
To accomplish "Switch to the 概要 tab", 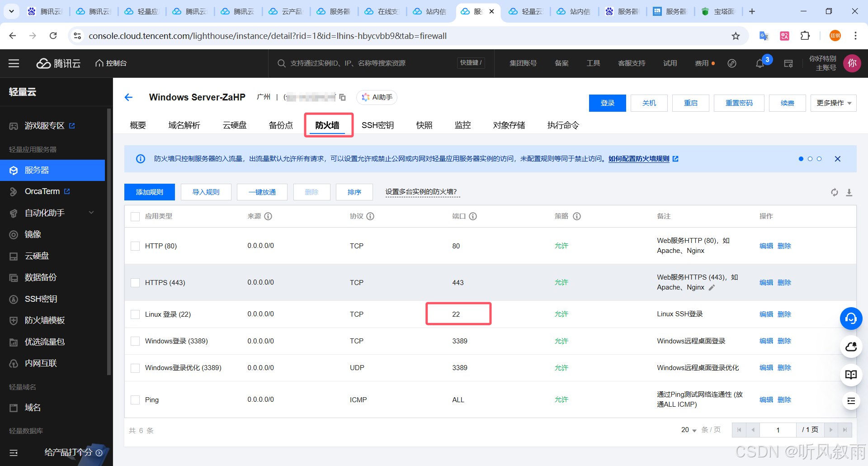I will [x=138, y=125].
